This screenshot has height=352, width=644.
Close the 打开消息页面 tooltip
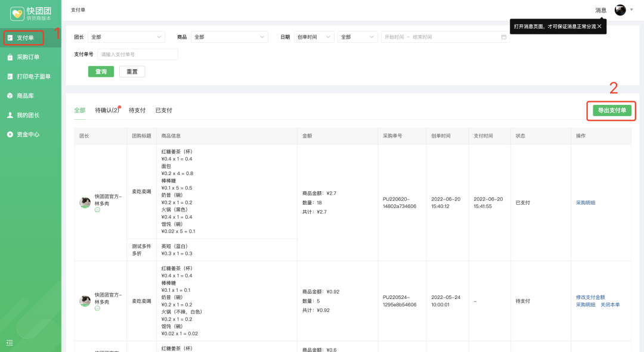pyautogui.click(x=599, y=26)
